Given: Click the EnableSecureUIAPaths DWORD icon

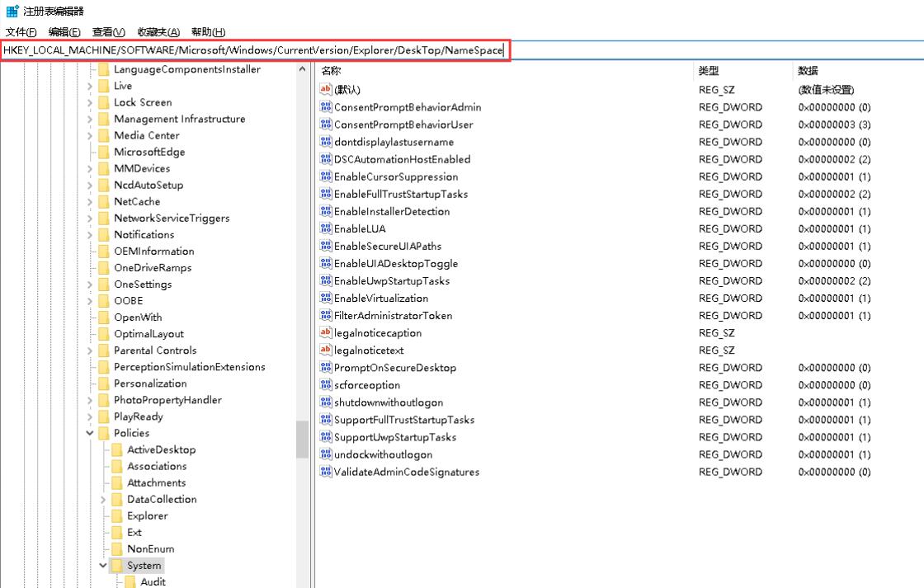Looking at the screenshot, I should (x=325, y=246).
